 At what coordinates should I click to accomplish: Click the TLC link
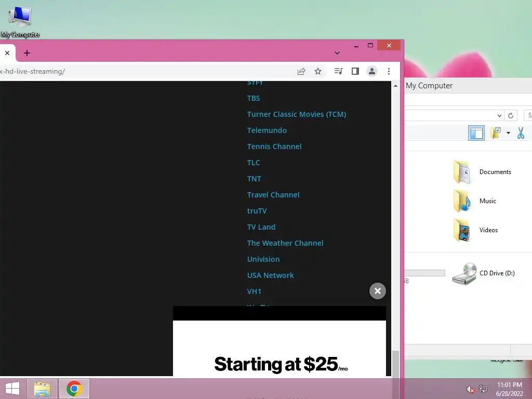click(x=254, y=163)
